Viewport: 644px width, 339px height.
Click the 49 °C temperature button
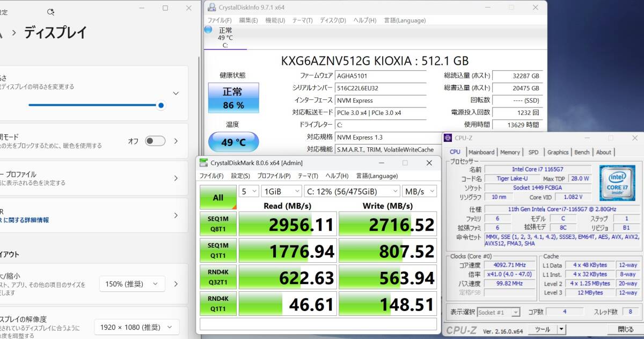point(233,142)
